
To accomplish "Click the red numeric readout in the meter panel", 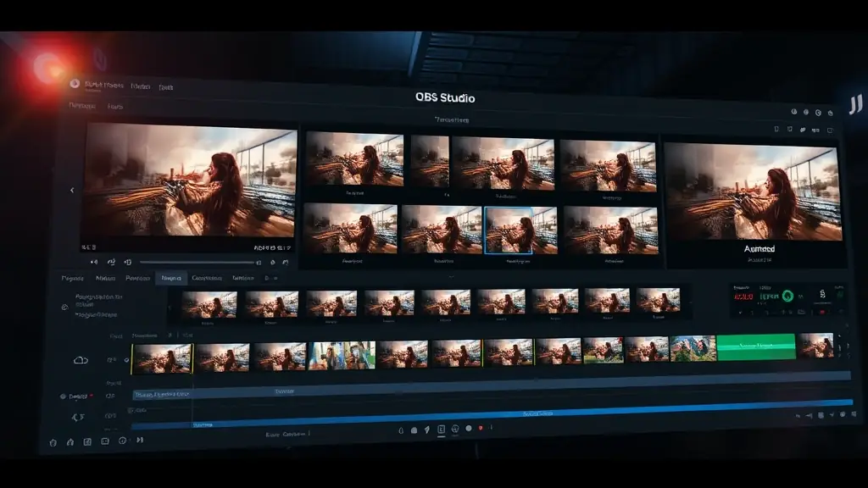I will (x=743, y=297).
